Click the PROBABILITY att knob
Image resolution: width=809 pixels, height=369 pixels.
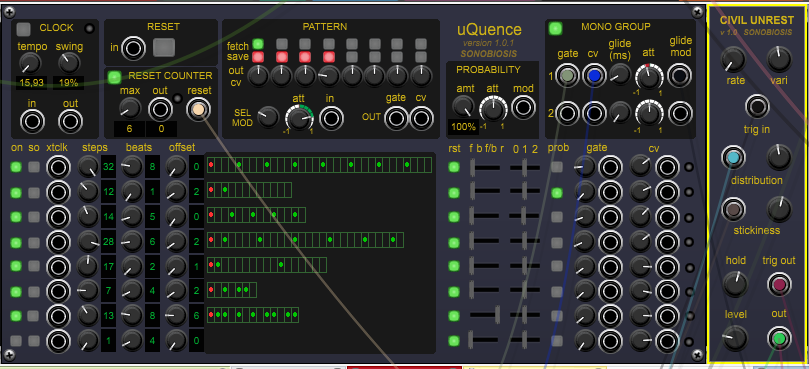(493, 108)
